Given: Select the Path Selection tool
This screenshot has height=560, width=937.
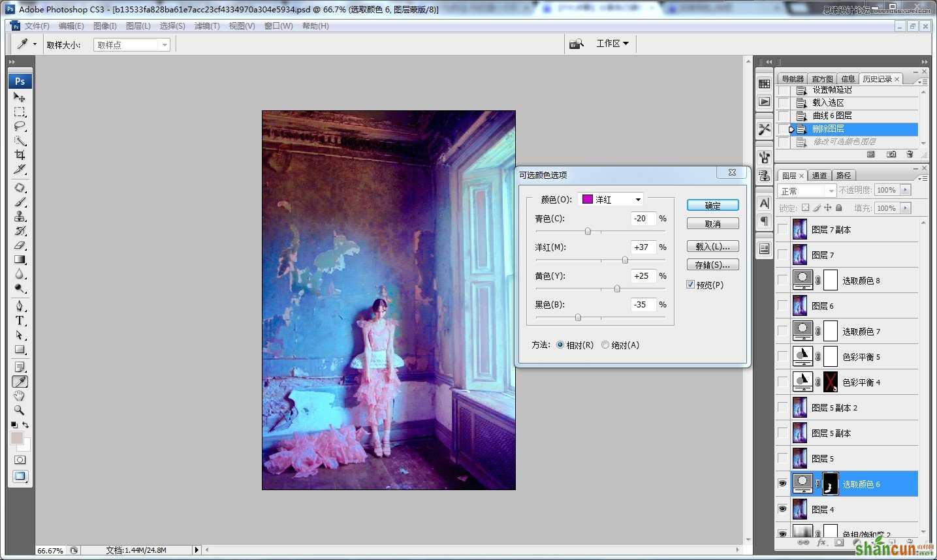Looking at the screenshot, I should point(20,335).
